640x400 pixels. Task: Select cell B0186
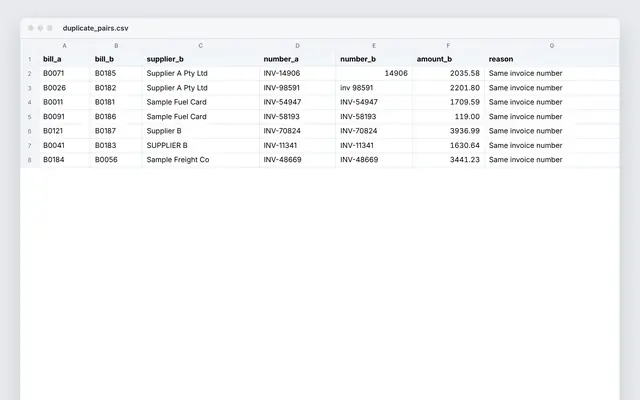[116, 117]
